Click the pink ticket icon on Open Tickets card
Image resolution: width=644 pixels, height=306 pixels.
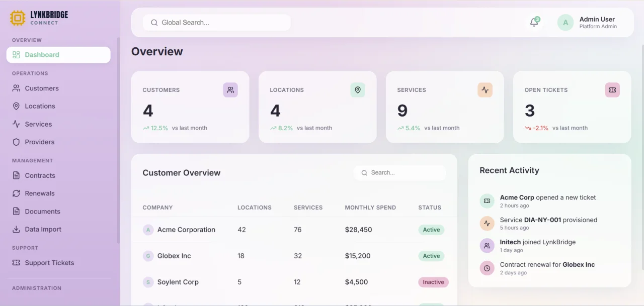[612, 90]
